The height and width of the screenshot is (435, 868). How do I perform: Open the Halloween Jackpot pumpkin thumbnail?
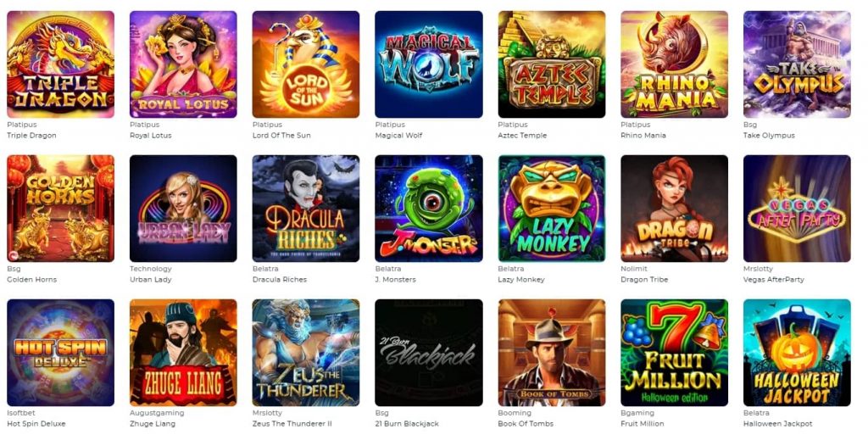pos(797,353)
